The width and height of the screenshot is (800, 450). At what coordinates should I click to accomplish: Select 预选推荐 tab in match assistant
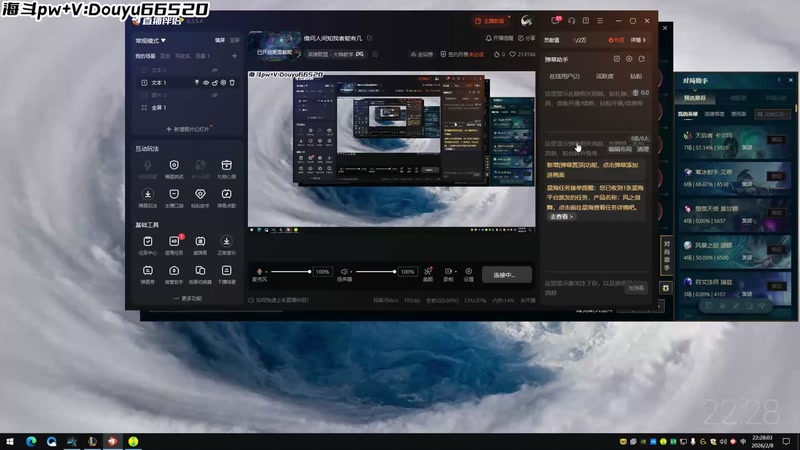coord(695,98)
